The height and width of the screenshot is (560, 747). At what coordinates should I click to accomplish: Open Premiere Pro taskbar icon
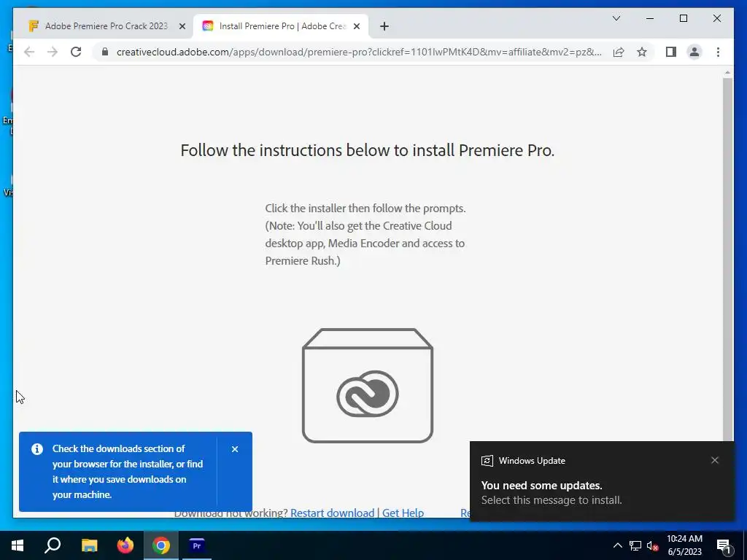[x=197, y=545]
